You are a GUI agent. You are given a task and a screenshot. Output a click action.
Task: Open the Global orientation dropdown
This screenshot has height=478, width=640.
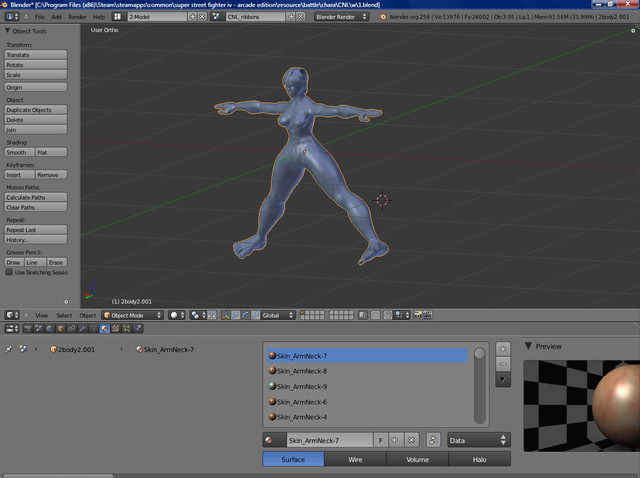[278, 315]
